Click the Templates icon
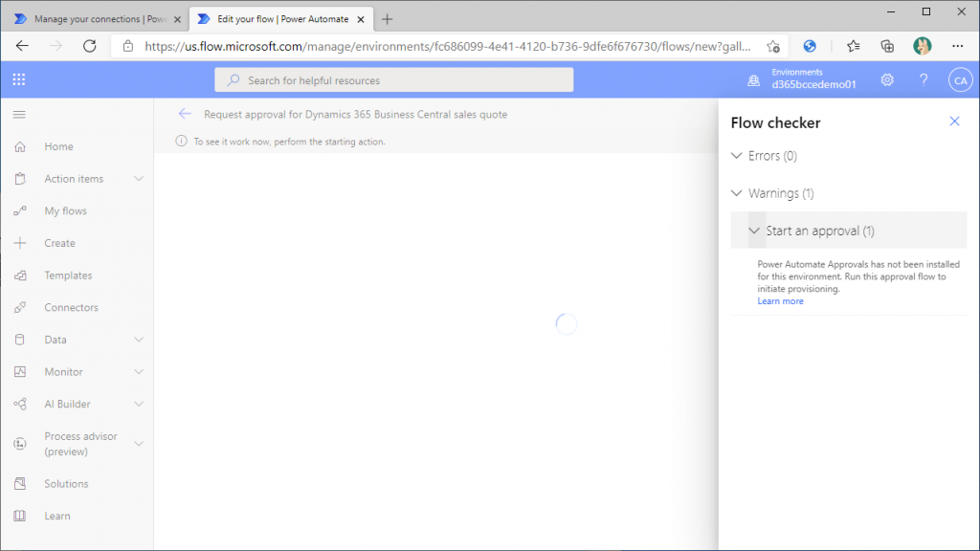Viewport: 980px width, 551px height. (20, 275)
